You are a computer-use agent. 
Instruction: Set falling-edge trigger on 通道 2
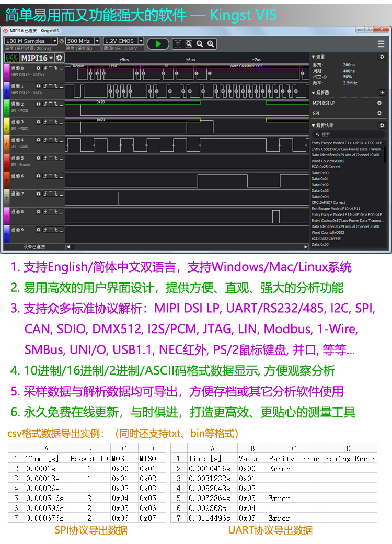click(56, 104)
